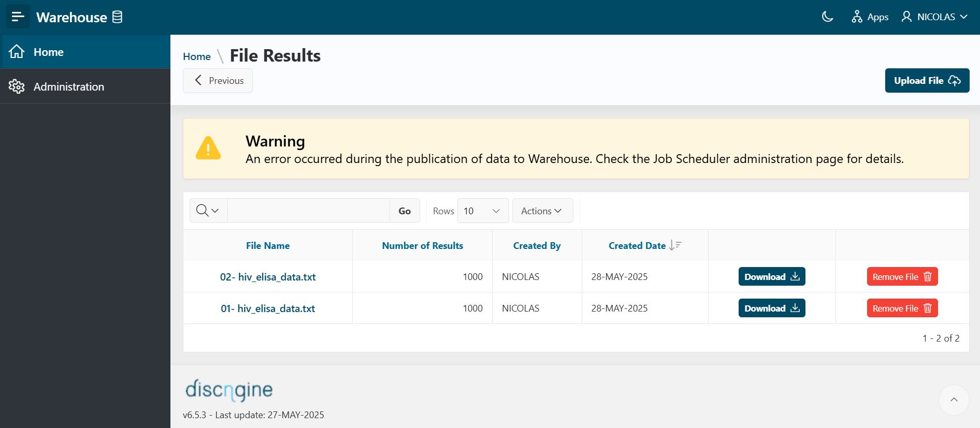The width and height of the screenshot is (980, 428).
Task: Click the Created Date sort descending icon
Action: (675, 245)
